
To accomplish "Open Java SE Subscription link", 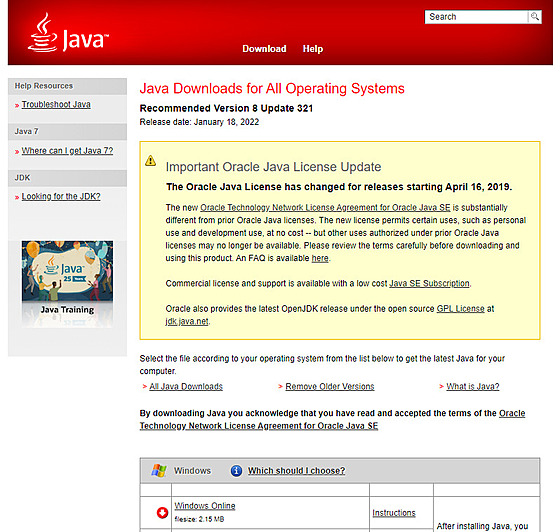I will pyautogui.click(x=429, y=283).
